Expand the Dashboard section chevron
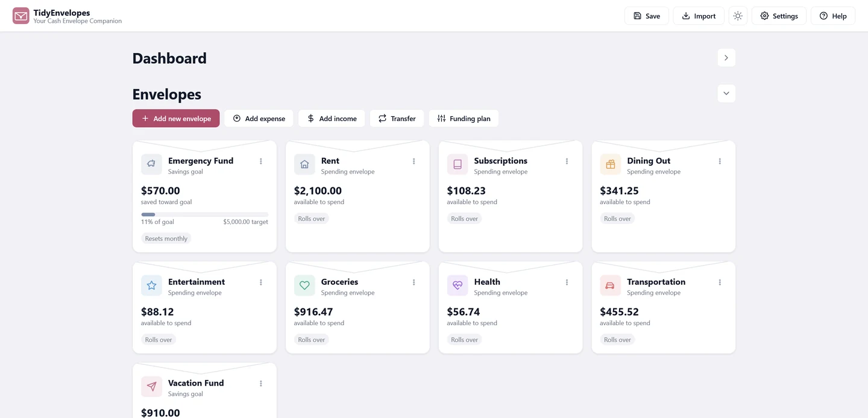This screenshot has width=868, height=418. [726, 58]
